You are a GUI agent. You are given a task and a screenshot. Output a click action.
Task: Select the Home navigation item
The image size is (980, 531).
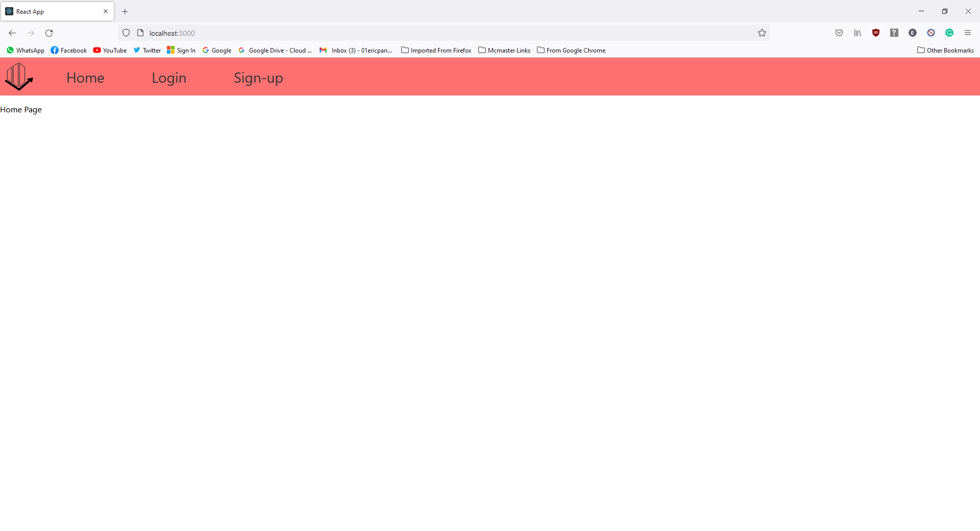point(85,78)
